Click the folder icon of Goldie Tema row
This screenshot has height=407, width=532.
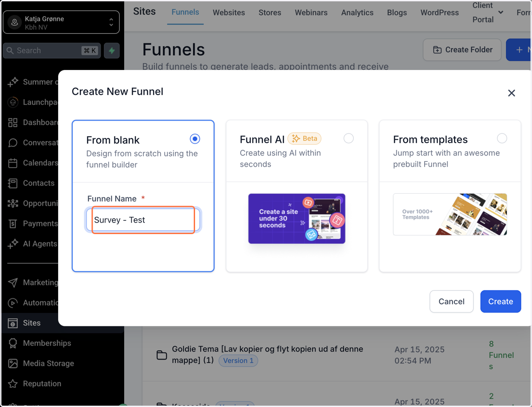pyautogui.click(x=162, y=355)
